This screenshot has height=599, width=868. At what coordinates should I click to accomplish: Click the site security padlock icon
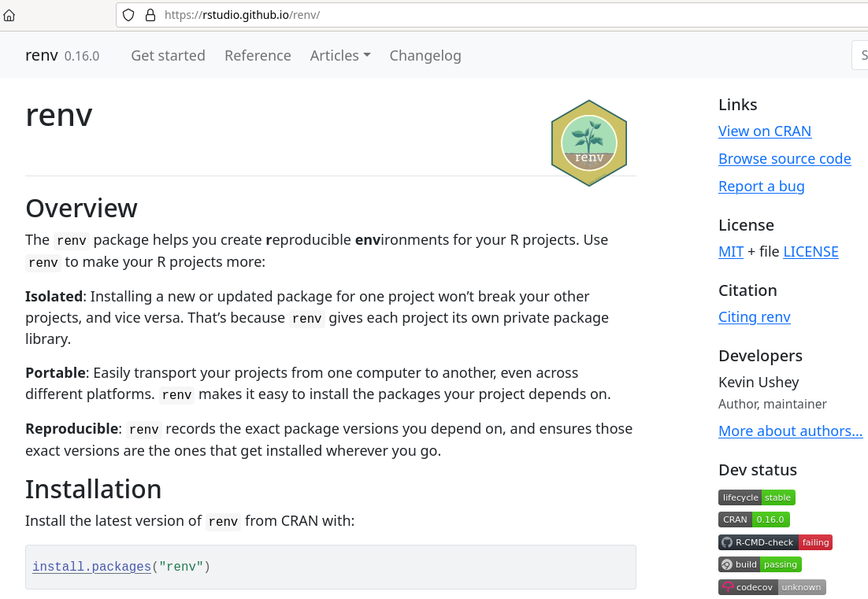tap(150, 15)
